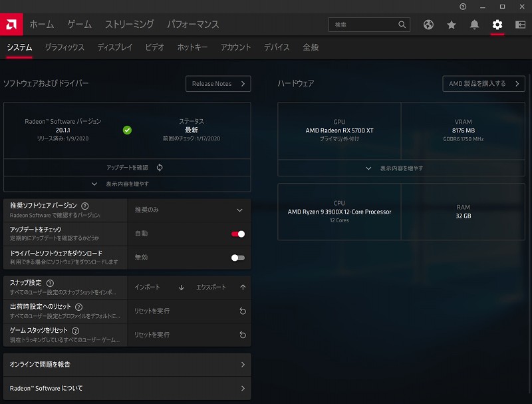Screen dimensions: 532x404
Task: Click the favorites star icon
Action: (452, 25)
